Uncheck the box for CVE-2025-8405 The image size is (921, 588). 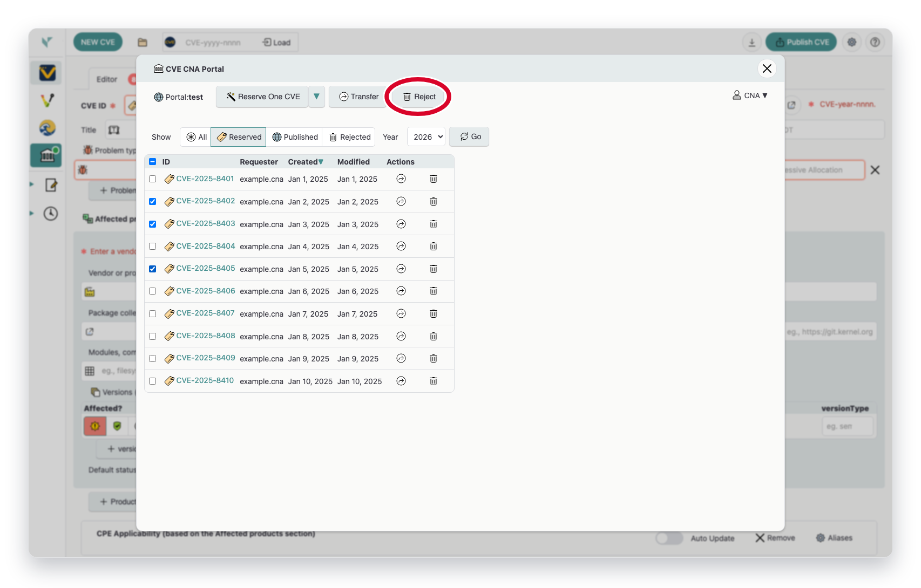point(153,269)
